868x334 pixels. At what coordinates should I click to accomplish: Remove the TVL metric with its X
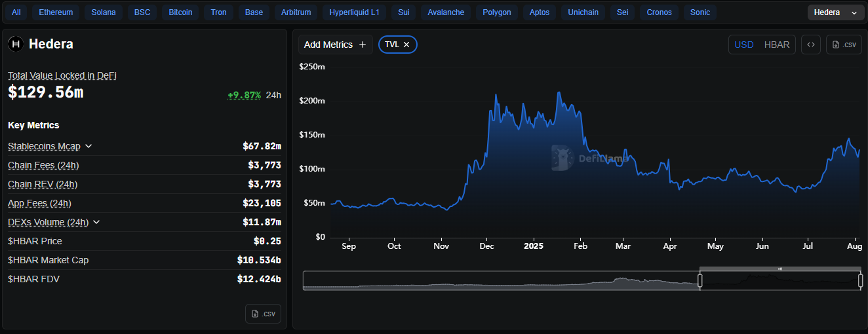(x=406, y=45)
